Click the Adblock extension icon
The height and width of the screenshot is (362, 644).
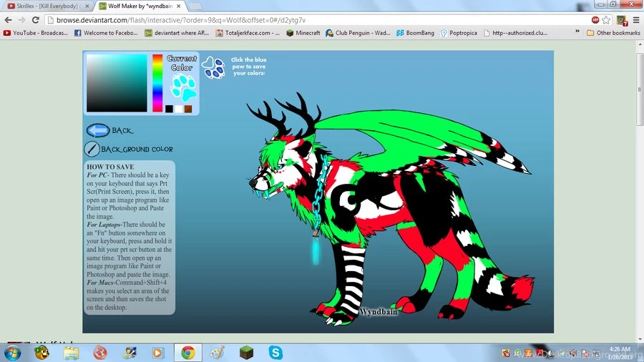tap(595, 20)
